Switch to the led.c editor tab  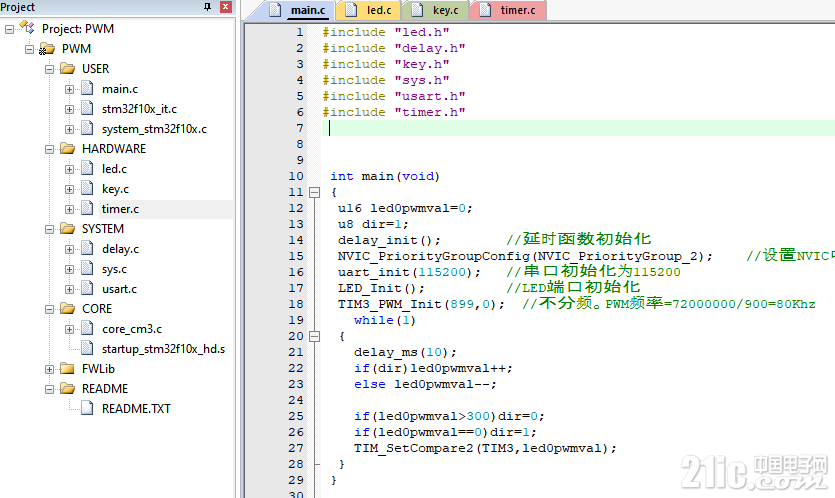(x=371, y=10)
